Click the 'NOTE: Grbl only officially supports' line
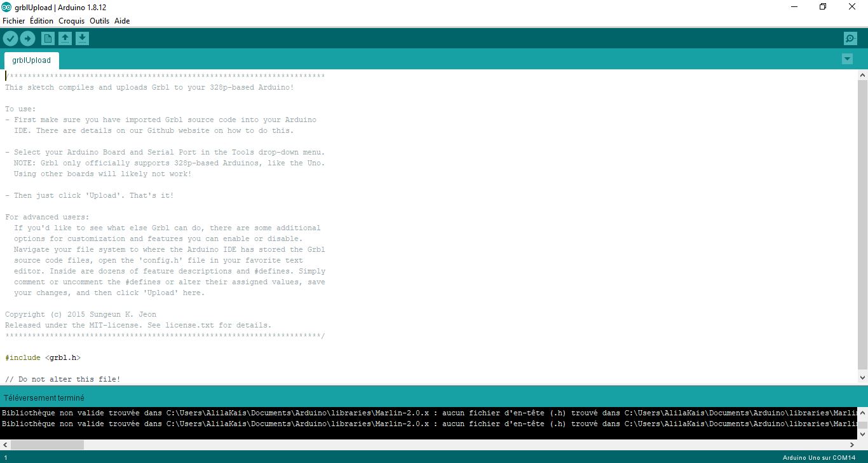Screen dimensions: 868x463 [x=170, y=163]
